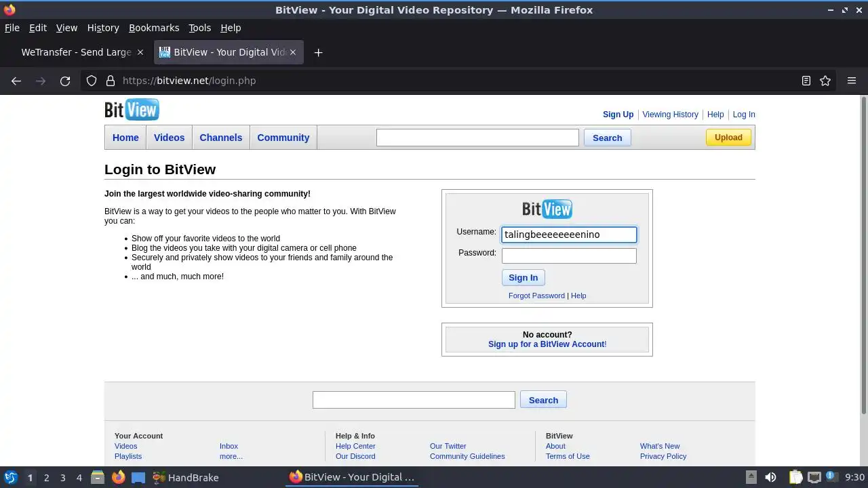
Task: Click the show desktop icon in the taskbar
Action: (x=138, y=477)
